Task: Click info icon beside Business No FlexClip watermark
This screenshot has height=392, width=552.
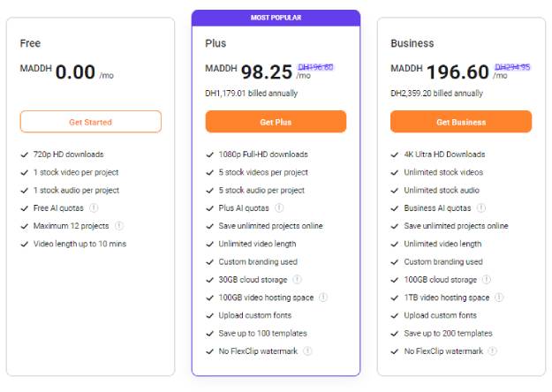Action: 493,351
